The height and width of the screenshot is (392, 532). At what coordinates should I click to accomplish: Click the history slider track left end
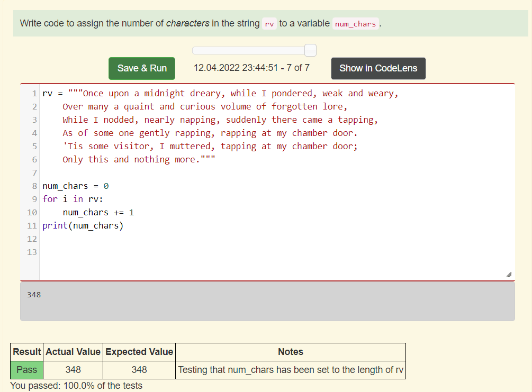point(195,51)
